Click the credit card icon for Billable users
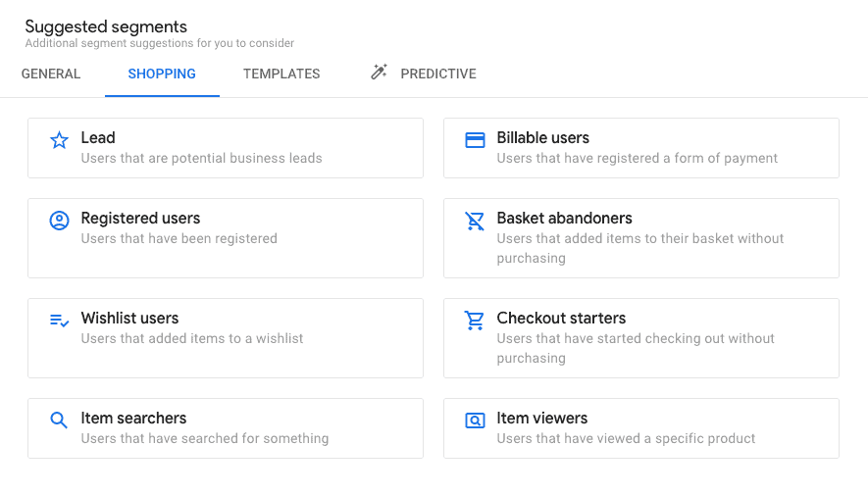Image resolution: width=868 pixels, height=495 pixels. pyautogui.click(x=475, y=140)
